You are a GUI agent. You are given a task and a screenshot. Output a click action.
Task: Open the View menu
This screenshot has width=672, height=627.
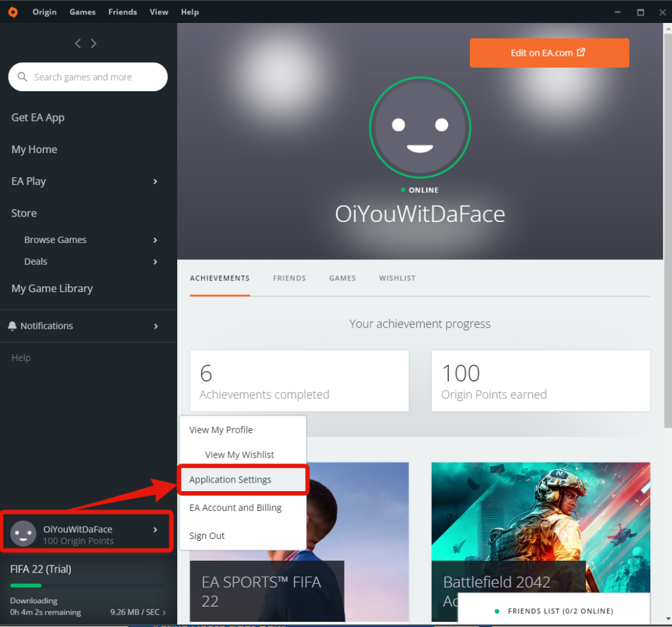[159, 12]
